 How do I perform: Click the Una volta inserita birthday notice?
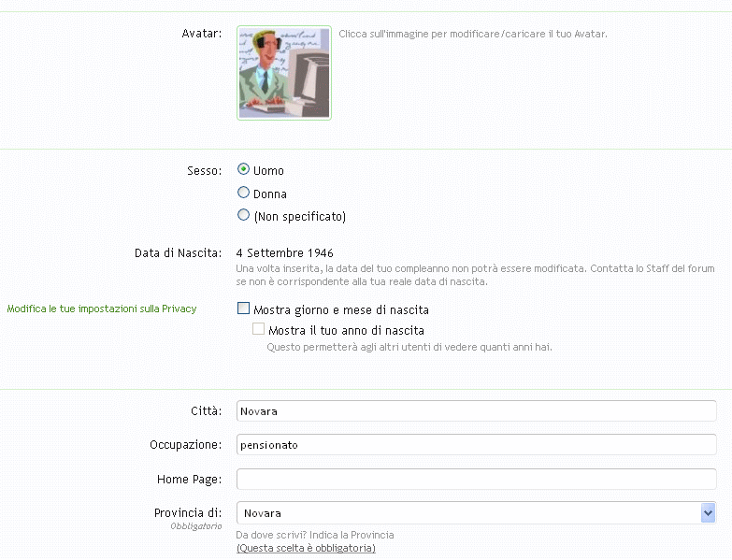coord(475,275)
